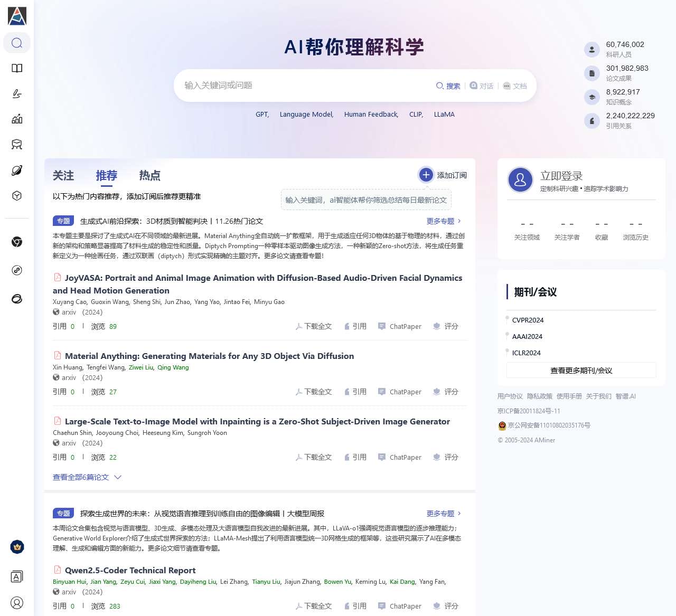Open the PDF icon for Material Anything paper
This screenshot has height=616, width=676.
(x=58, y=355)
